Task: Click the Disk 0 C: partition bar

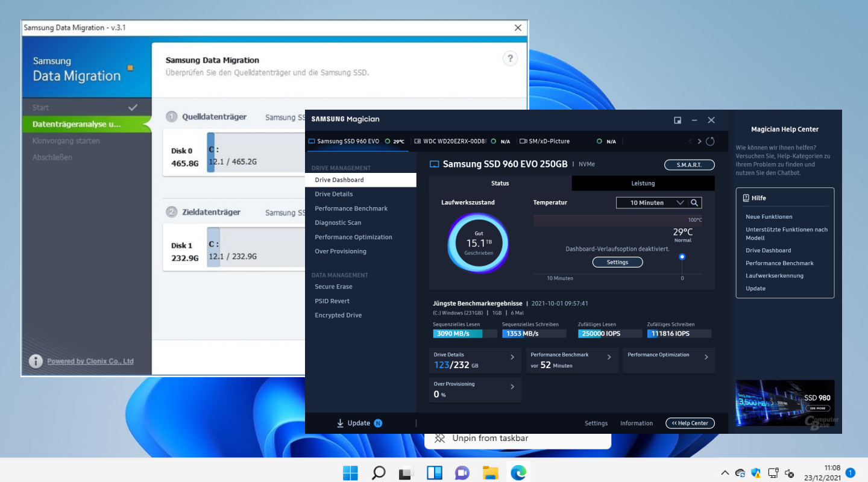Action: click(256, 153)
